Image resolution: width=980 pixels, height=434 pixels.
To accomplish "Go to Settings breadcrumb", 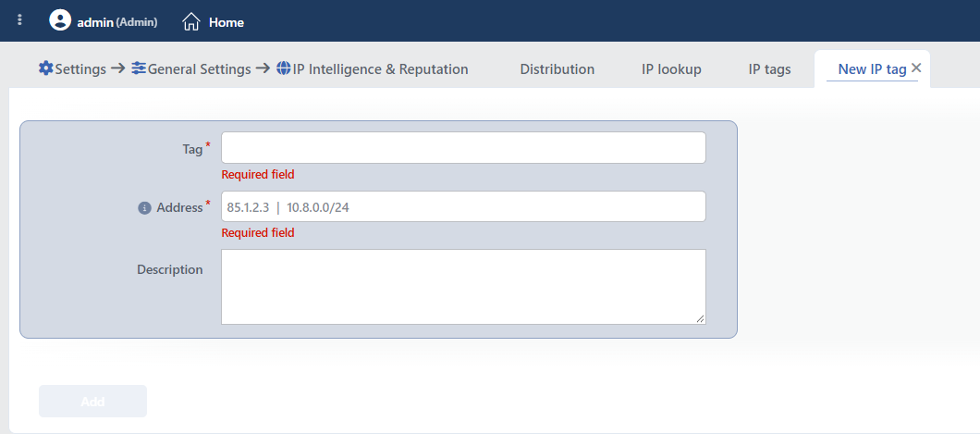I will tap(80, 69).
